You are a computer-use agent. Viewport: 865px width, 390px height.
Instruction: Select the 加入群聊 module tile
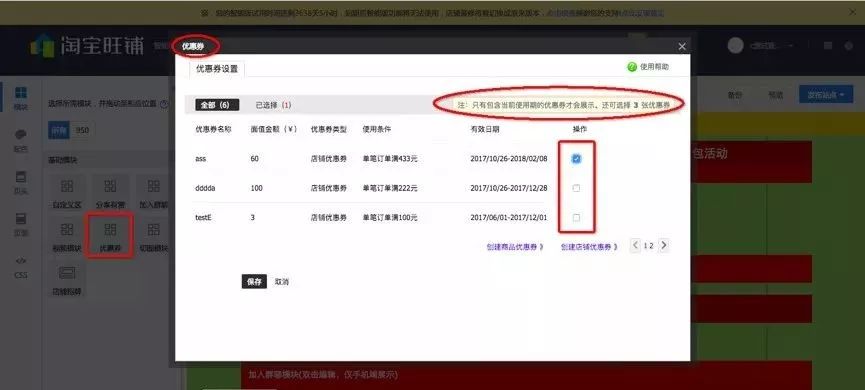click(153, 193)
